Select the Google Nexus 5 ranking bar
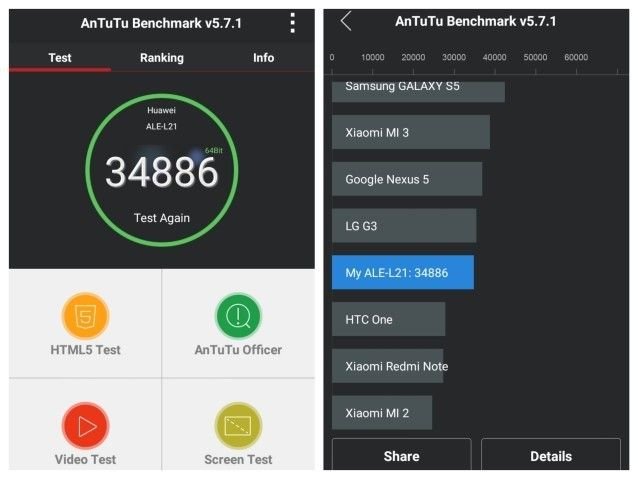Image resolution: width=638 pixels, height=479 pixels. click(x=407, y=179)
